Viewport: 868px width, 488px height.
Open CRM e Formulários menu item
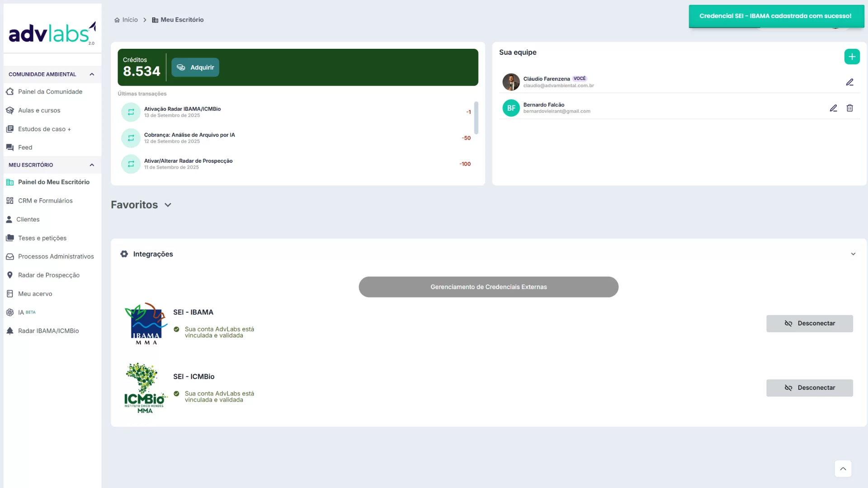45,201
